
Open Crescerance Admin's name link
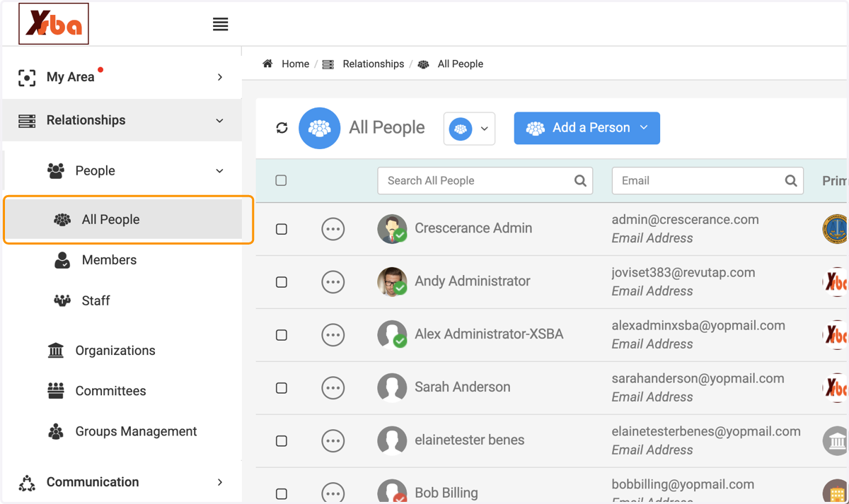473,228
